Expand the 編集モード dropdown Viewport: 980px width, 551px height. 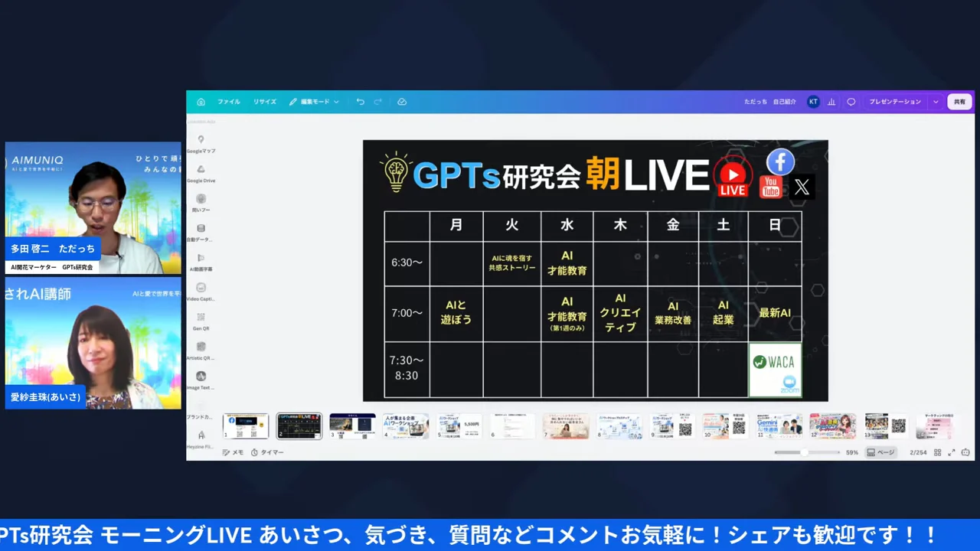pos(314,102)
